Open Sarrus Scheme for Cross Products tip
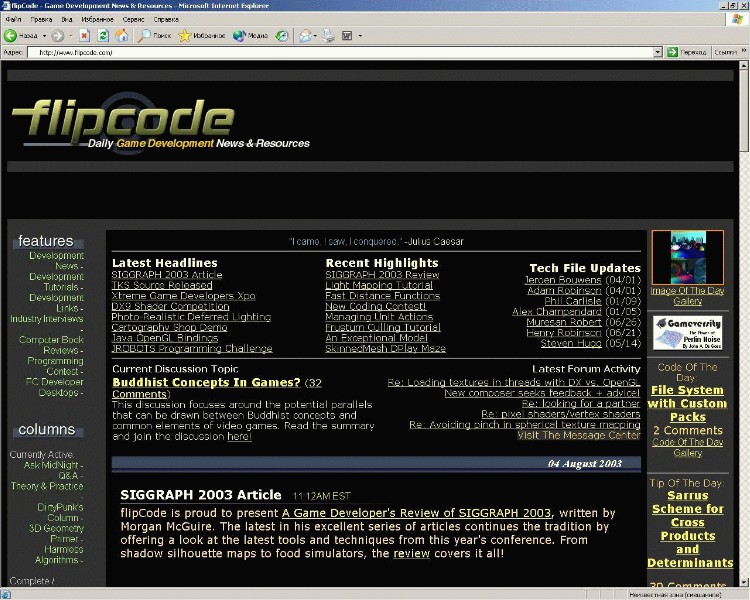 pyautogui.click(x=688, y=529)
